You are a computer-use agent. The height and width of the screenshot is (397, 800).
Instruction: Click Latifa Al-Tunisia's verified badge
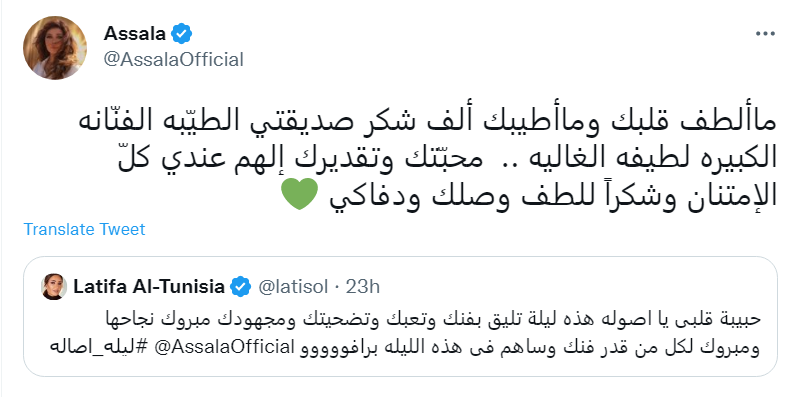click(241, 287)
